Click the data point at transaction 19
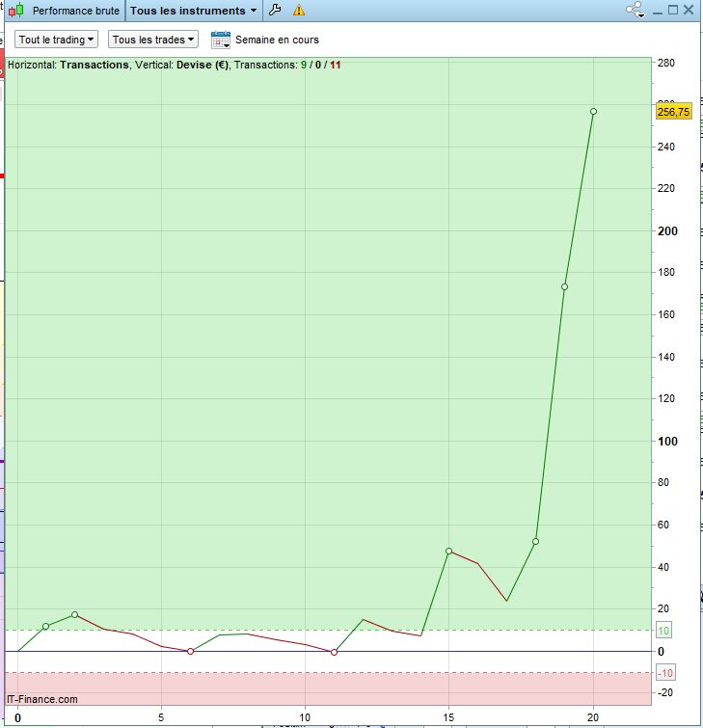Viewport: 703px width, 728px height. pos(565,287)
